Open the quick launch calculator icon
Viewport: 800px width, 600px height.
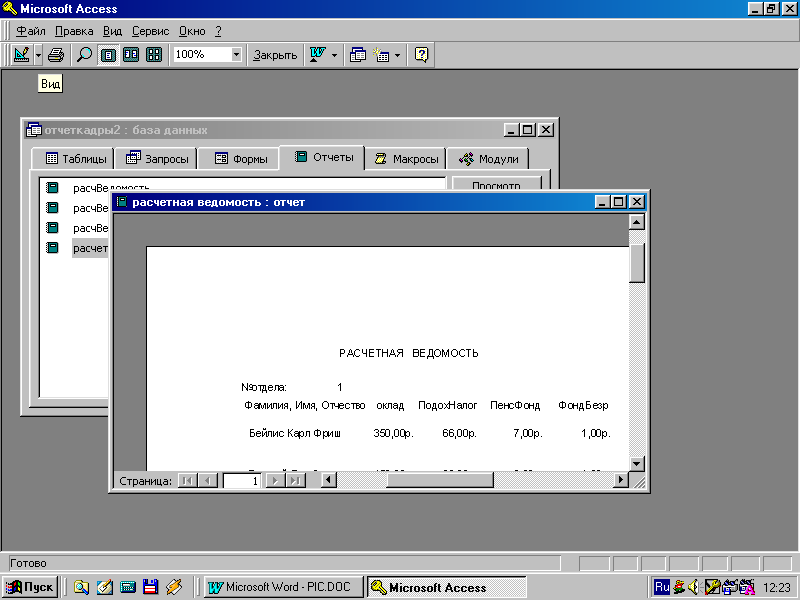tap(128, 587)
